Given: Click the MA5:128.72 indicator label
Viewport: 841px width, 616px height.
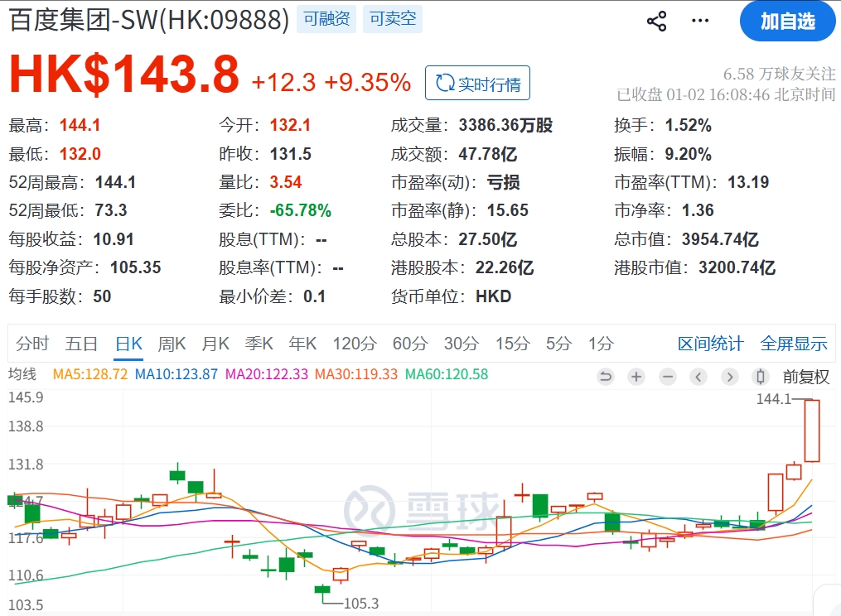Looking at the screenshot, I should [90, 373].
